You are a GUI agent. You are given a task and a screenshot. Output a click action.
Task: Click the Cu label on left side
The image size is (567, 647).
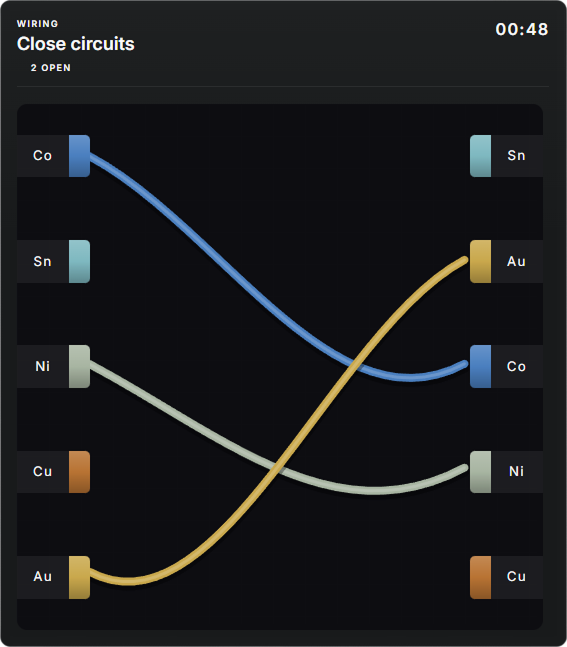pos(43,472)
